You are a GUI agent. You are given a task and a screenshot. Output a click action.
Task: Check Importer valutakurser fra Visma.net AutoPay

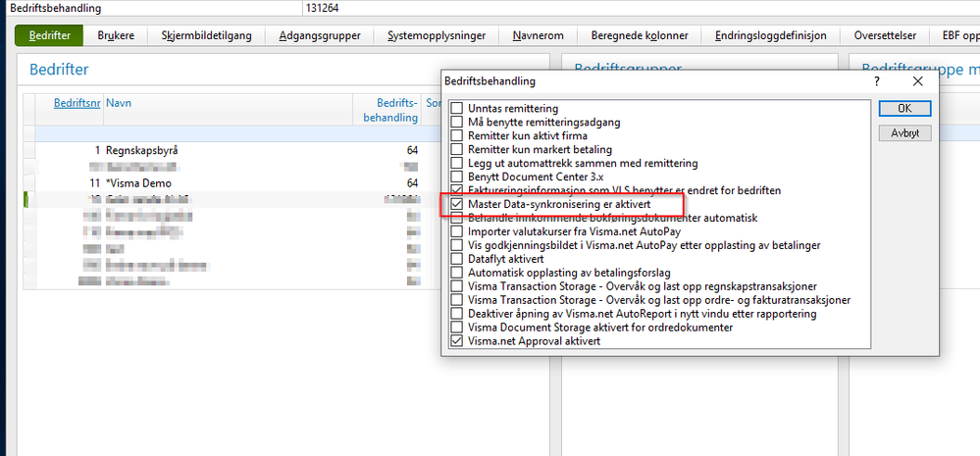457,231
